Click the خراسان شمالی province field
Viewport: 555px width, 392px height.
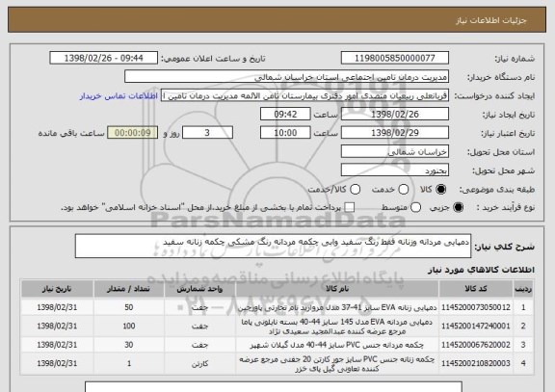[395, 152]
